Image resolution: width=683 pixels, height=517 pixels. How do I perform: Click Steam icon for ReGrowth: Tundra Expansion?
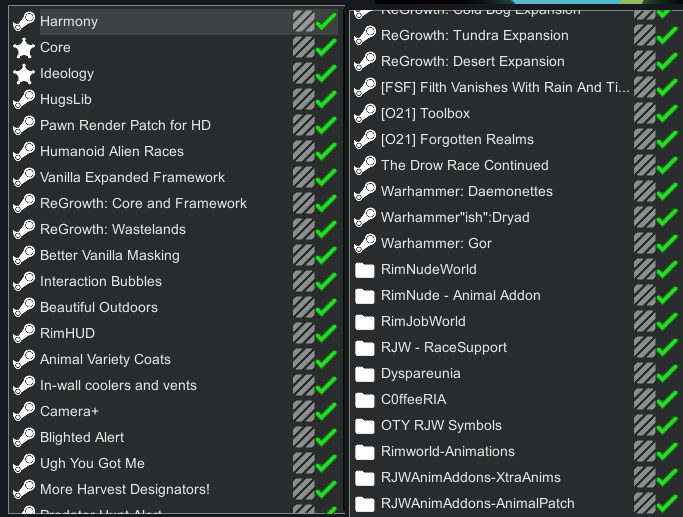(x=365, y=35)
